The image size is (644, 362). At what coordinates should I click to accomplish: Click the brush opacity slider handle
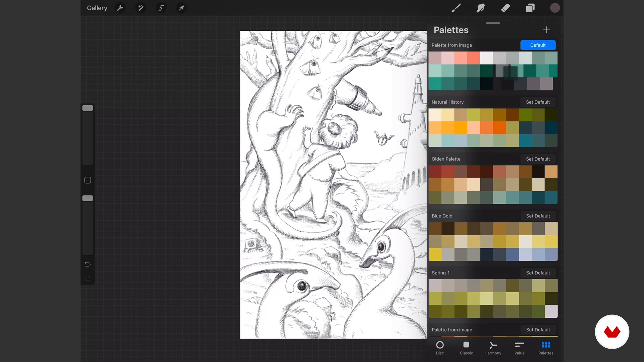(x=88, y=198)
